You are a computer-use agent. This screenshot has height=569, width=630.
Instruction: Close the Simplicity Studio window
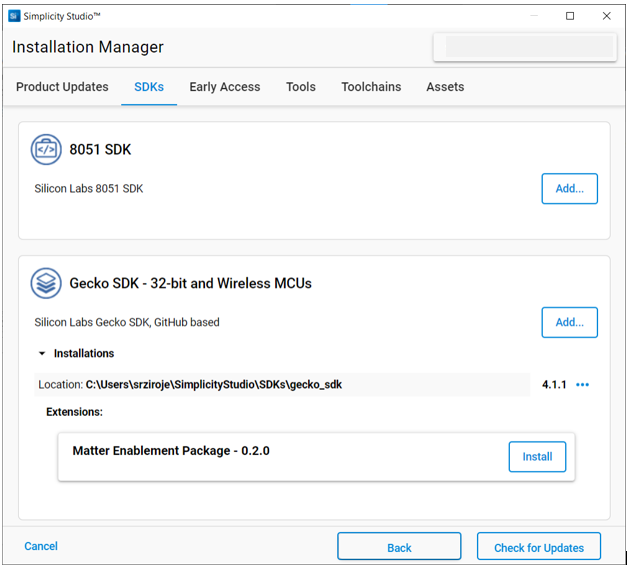pyautogui.click(x=607, y=16)
